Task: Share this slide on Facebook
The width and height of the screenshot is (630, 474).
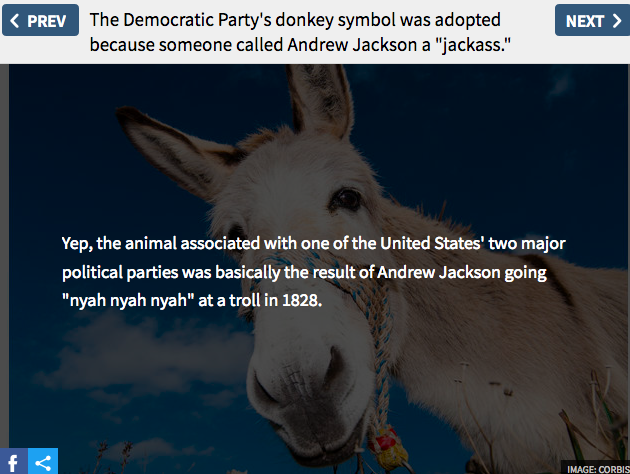Action: pyautogui.click(x=14, y=461)
